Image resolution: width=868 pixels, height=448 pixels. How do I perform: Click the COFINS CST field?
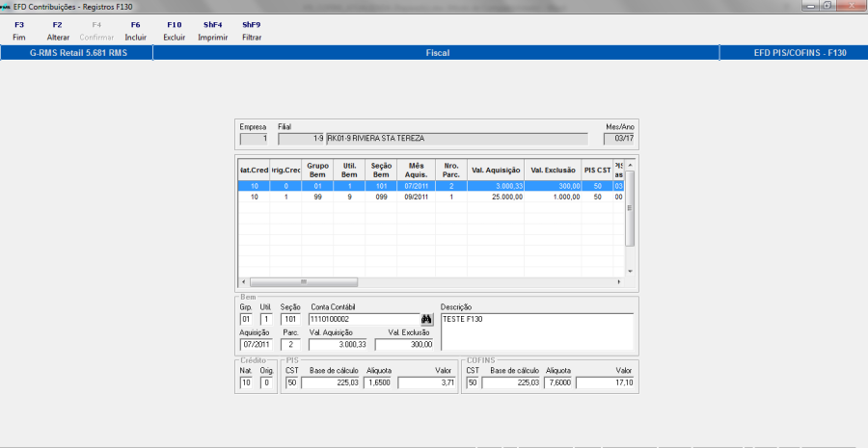pos(473,382)
